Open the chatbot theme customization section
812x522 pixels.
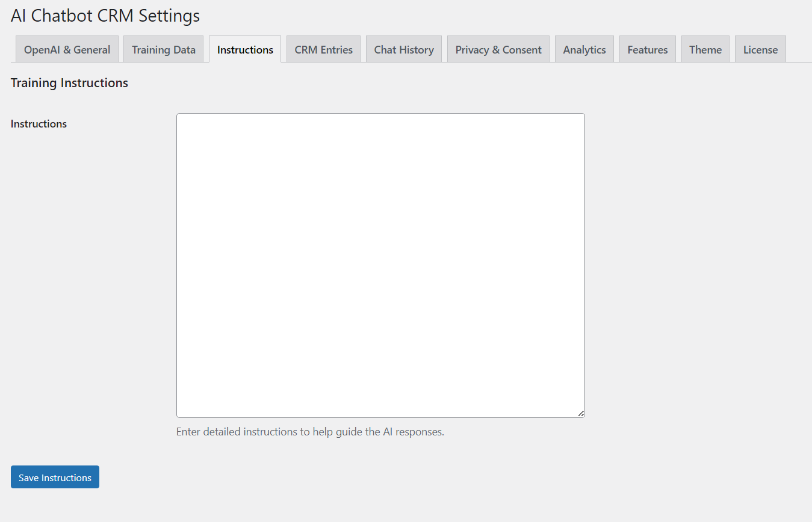pos(705,50)
